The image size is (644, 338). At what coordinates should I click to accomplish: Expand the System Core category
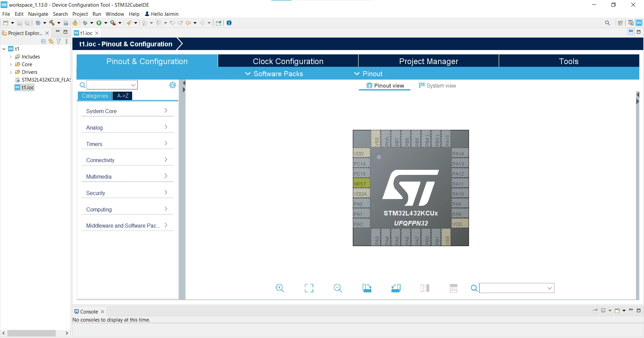(x=127, y=111)
